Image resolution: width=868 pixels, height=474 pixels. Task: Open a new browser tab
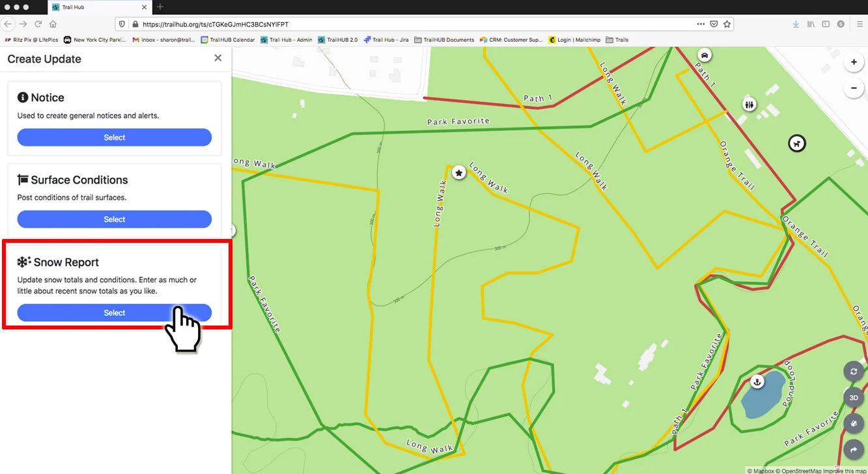tap(160, 7)
